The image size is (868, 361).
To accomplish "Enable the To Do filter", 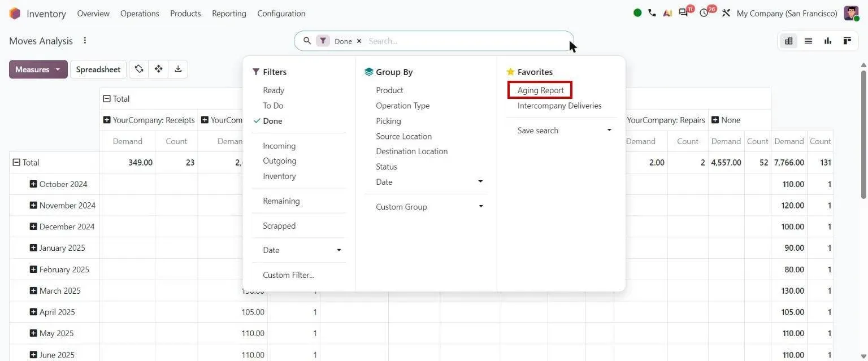I will (273, 106).
